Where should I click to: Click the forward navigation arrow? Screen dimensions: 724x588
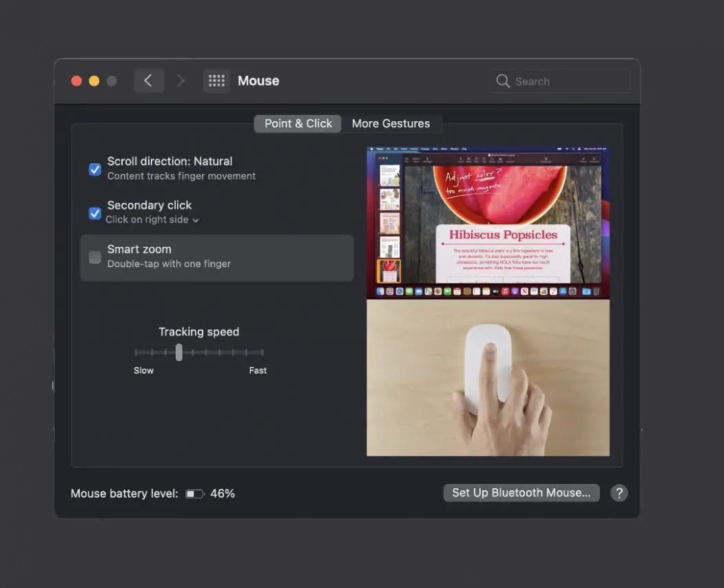tap(180, 81)
